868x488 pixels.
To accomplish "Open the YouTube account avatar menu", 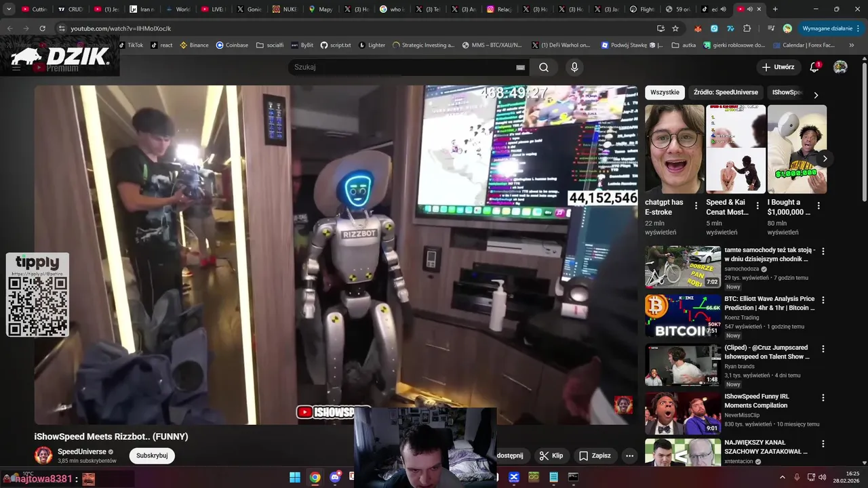I will coord(840,67).
